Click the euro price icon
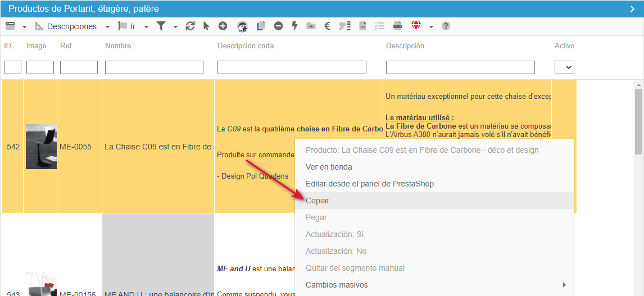This screenshot has height=296, width=644. 327,26
